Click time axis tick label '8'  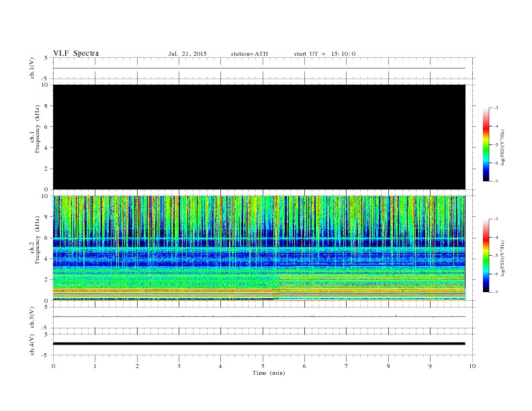coord(388,366)
